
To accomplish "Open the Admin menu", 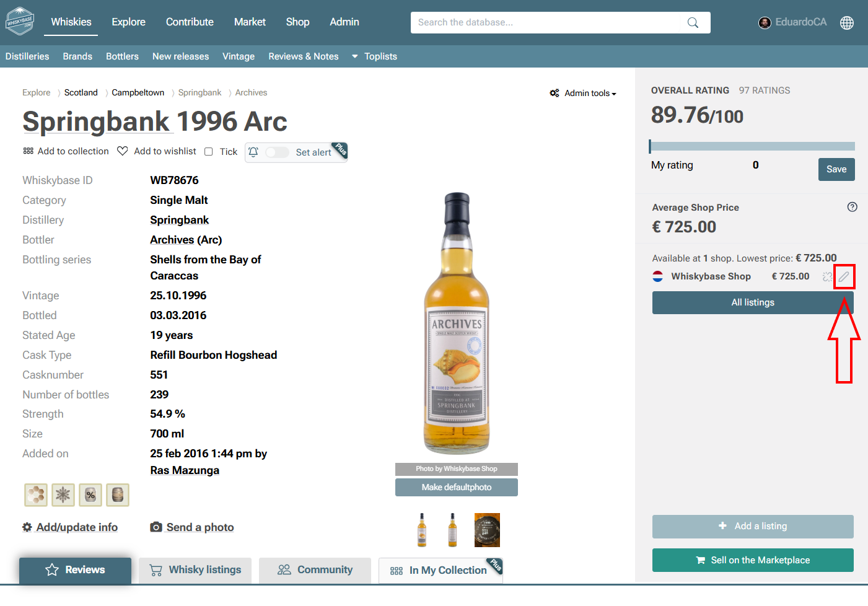I will (344, 22).
